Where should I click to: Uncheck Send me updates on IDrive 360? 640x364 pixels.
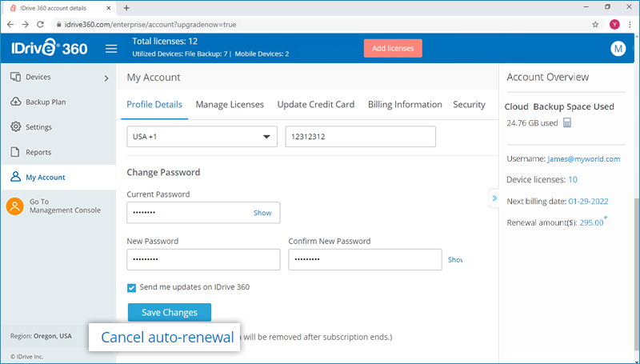(x=131, y=288)
